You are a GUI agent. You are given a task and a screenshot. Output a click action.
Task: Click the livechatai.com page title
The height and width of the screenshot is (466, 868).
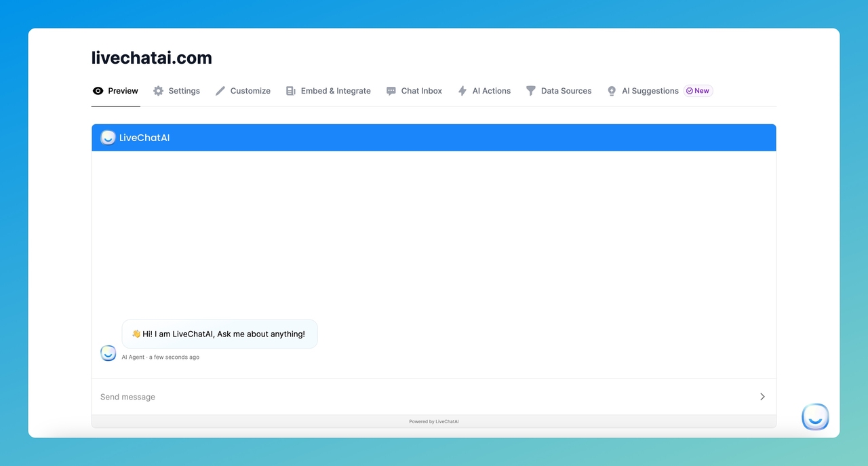[152, 58]
